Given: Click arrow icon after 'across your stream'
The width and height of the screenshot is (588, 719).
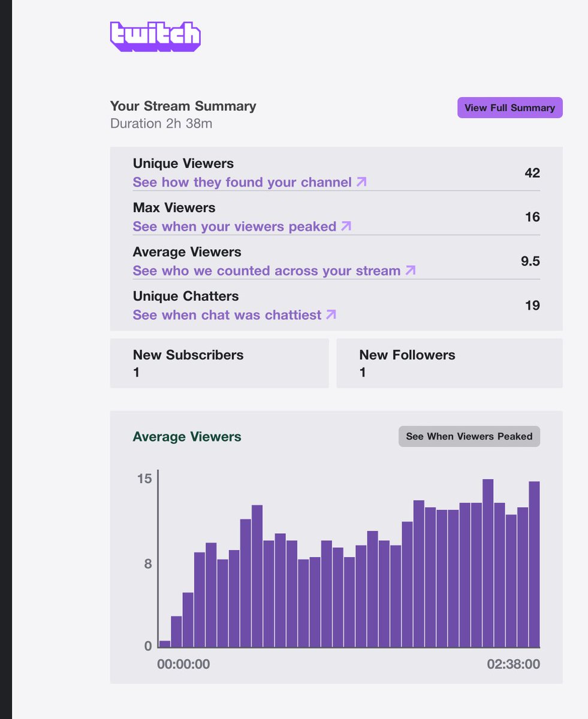Looking at the screenshot, I should pos(410,270).
